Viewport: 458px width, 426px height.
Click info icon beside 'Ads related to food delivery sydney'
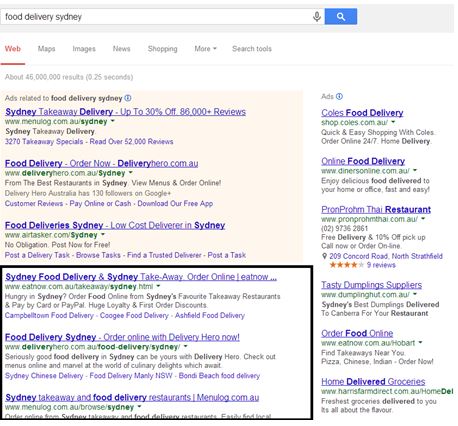tap(128, 98)
